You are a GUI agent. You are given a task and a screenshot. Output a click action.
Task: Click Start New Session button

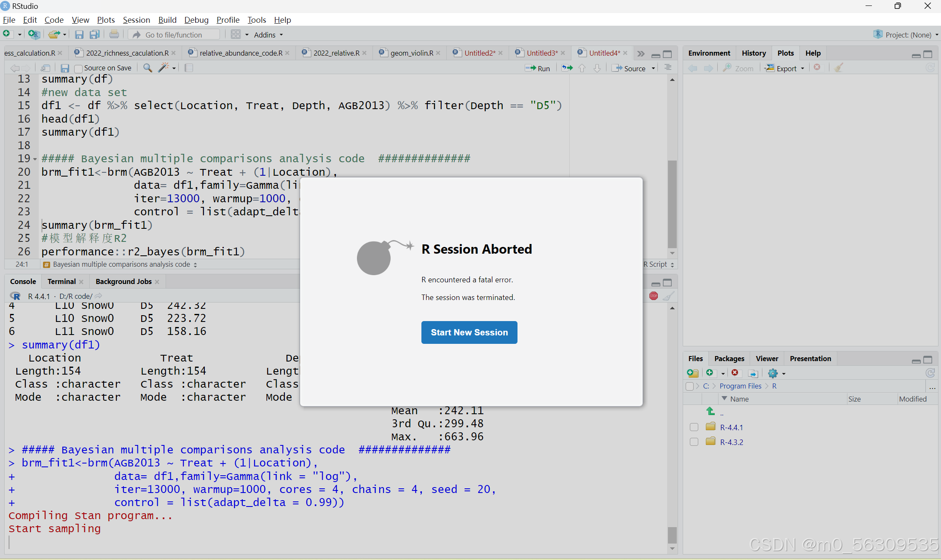469,332
